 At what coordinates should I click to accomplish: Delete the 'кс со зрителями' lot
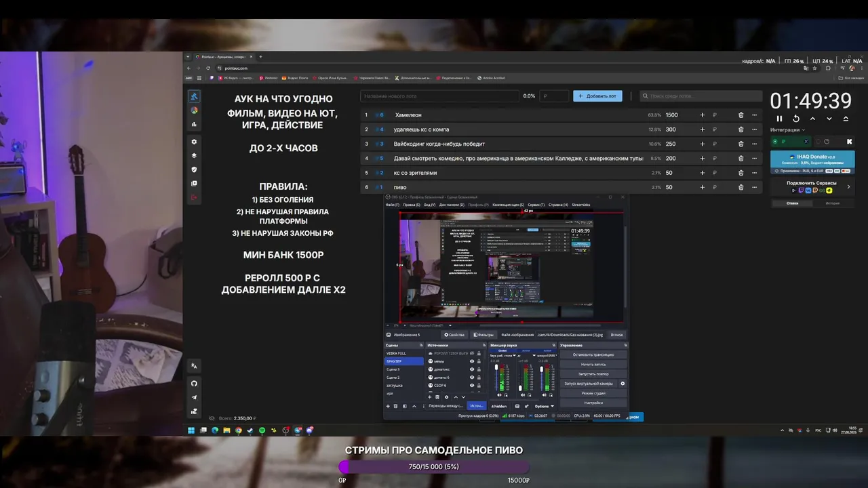tap(741, 173)
